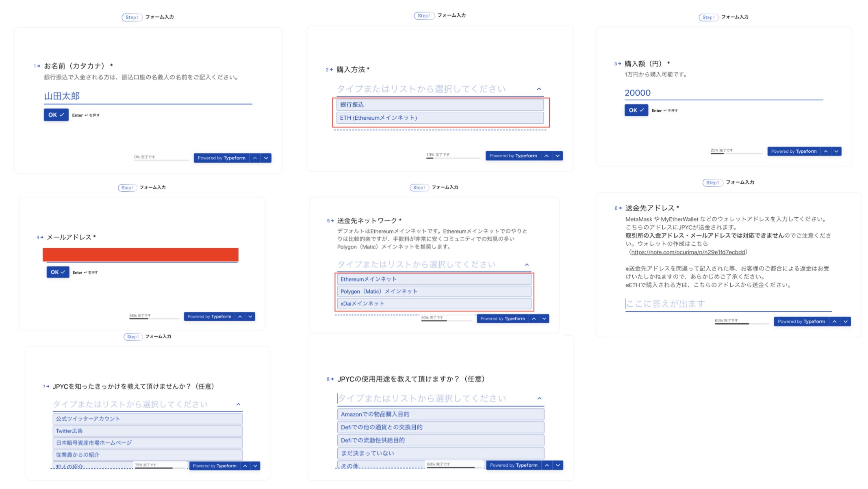Open the note.com wallet creation link
This screenshot has height=489, width=868.
click(688, 252)
